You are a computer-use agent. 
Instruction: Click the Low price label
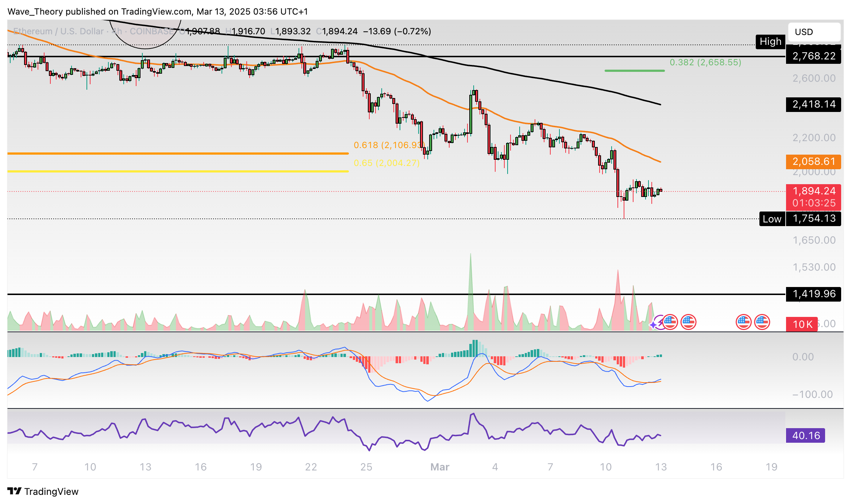pos(772,219)
